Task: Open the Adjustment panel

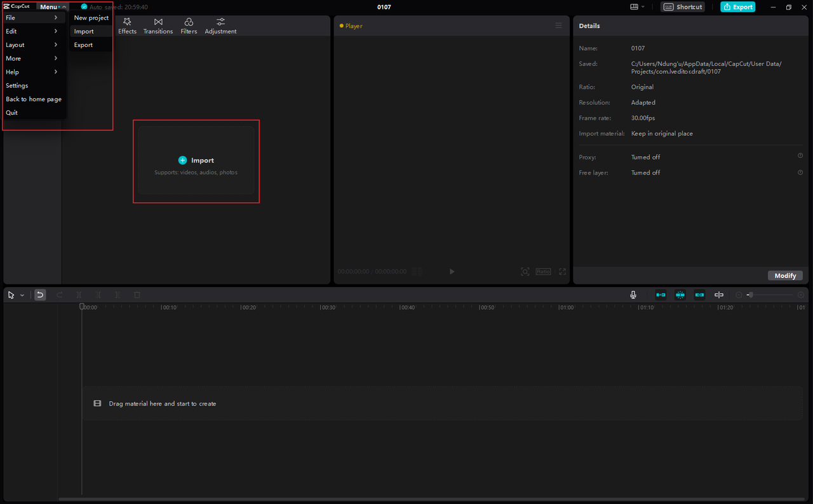Action: coord(220,25)
